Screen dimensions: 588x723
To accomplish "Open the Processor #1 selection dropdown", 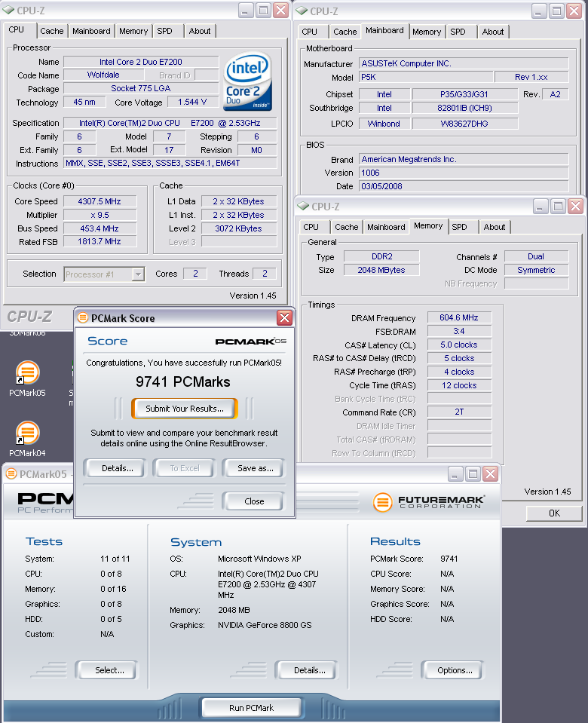I will (x=138, y=274).
